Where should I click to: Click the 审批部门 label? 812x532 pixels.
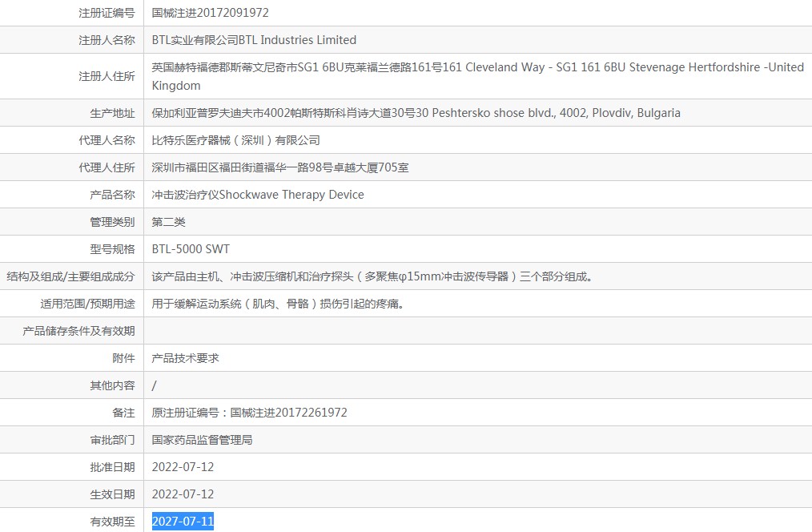(112, 441)
